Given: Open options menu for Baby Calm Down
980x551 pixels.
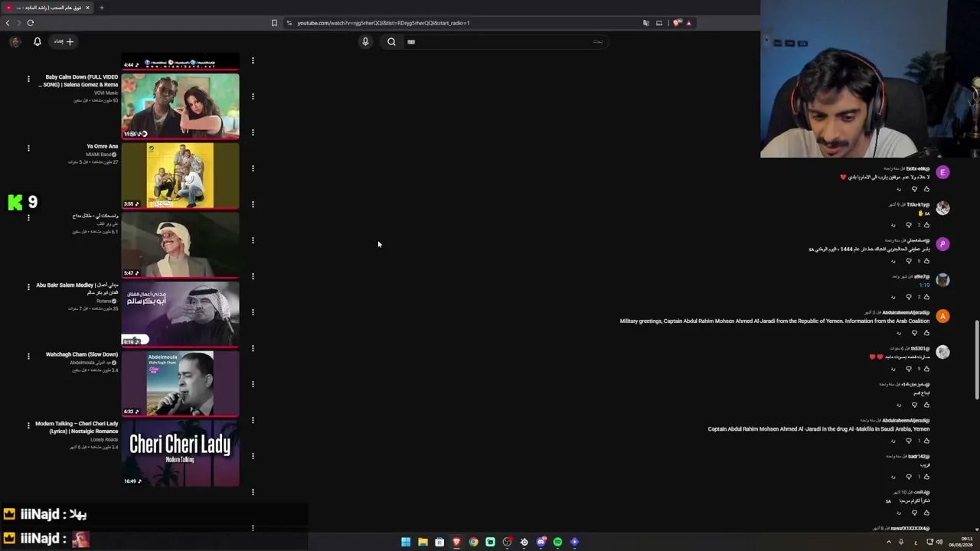Looking at the screenshot, I should coord(28,79).
